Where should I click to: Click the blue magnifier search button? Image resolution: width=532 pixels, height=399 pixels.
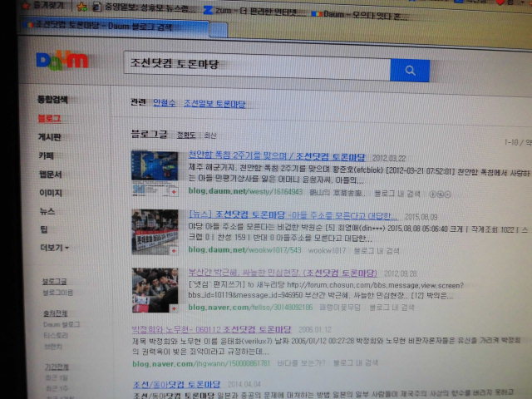410,70
